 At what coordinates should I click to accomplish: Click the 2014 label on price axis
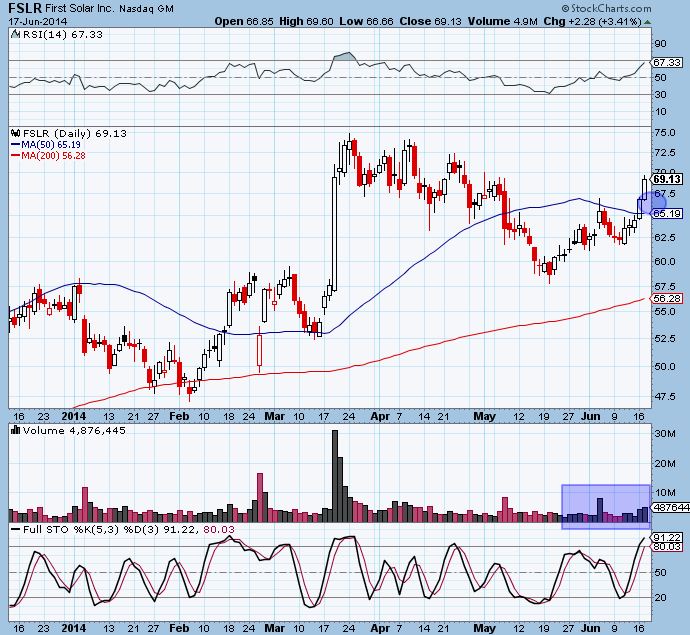pyautogui.click(x=73, y=416)
